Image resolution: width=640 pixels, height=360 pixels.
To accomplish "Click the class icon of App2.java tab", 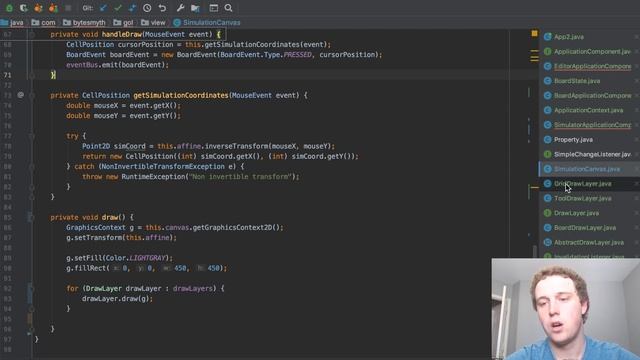I will [x=548, y=37].
